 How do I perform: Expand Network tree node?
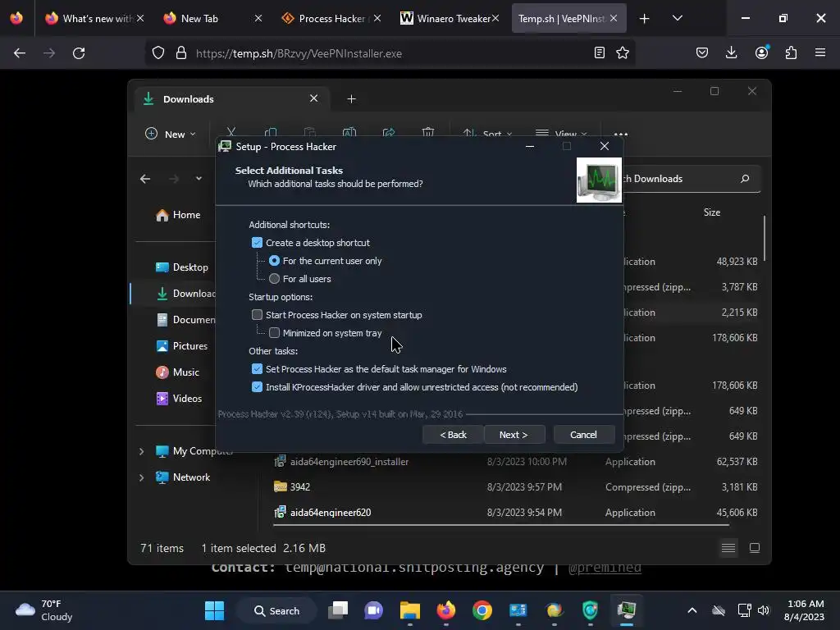[141, 477]
